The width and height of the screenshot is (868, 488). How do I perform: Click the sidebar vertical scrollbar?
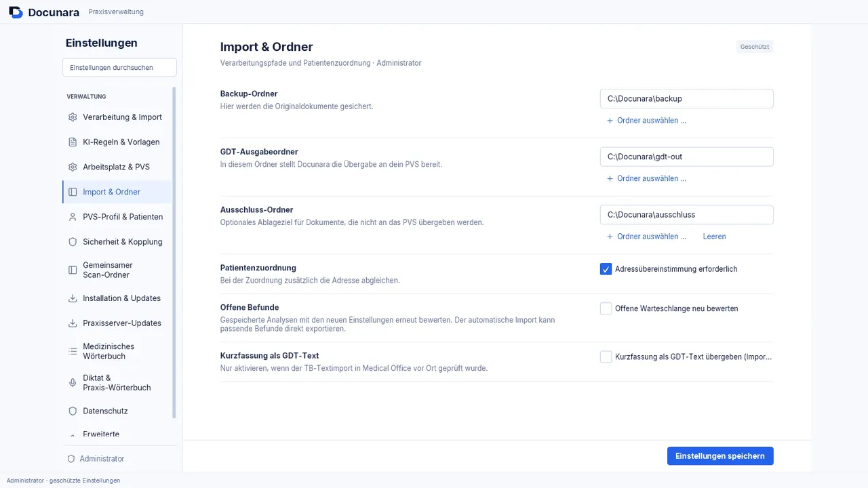tap(174, 252)
